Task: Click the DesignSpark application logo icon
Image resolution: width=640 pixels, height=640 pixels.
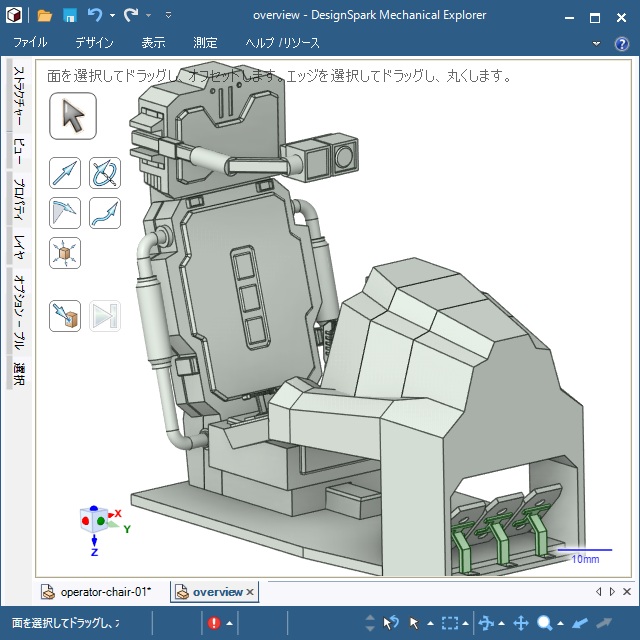Action: (x=14, y=16)
